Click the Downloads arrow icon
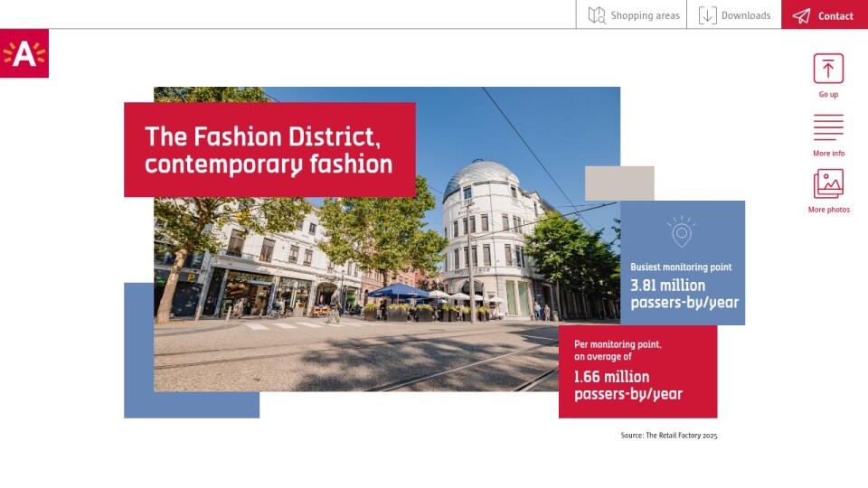 [707, 15]
